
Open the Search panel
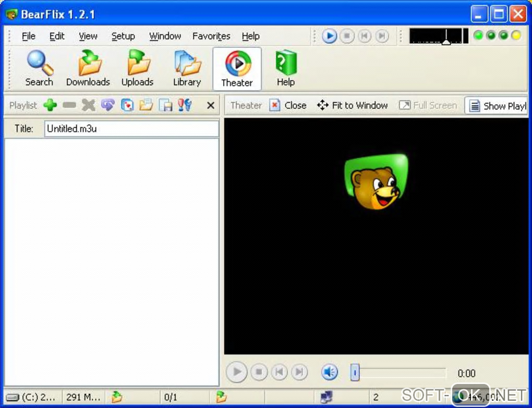(x=39, y=68)
